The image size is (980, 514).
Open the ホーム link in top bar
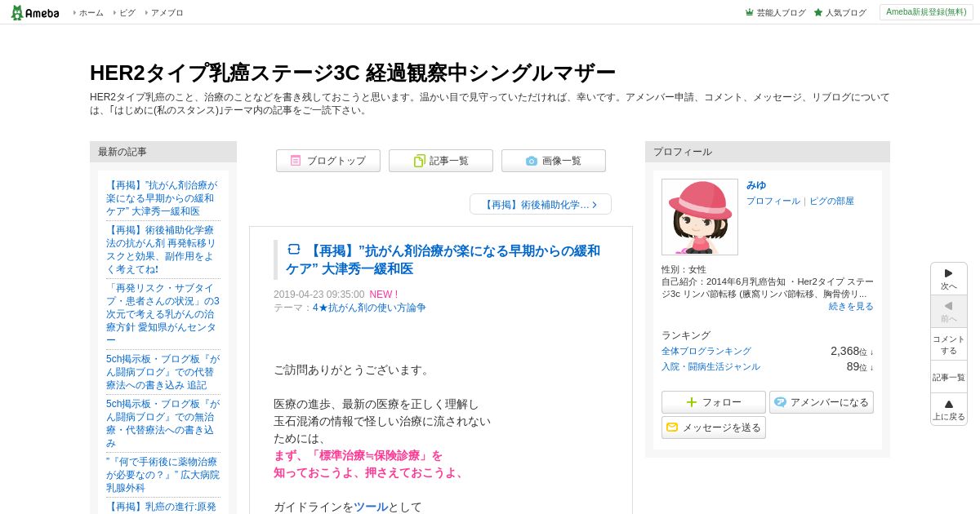91,13
